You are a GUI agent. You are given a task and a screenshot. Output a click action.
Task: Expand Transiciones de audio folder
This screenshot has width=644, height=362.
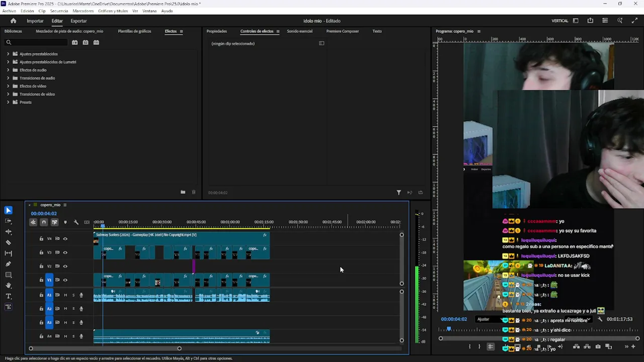pos(8,78)
